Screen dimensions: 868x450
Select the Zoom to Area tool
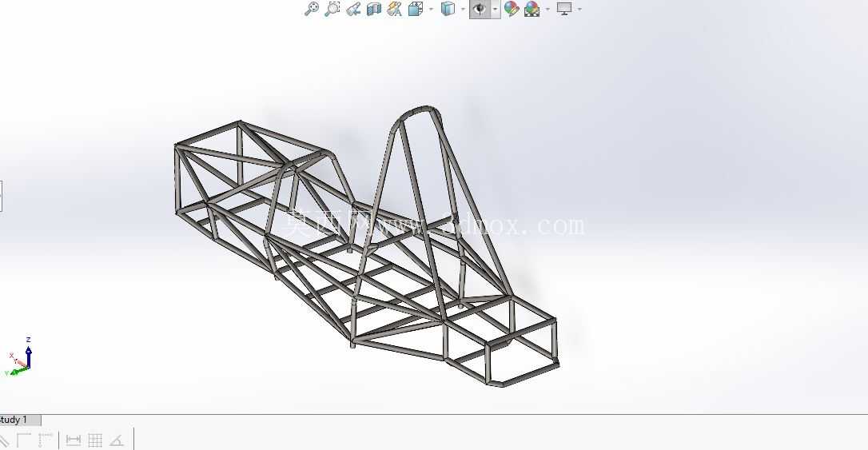pyautogui.click(x=332, y=9)
